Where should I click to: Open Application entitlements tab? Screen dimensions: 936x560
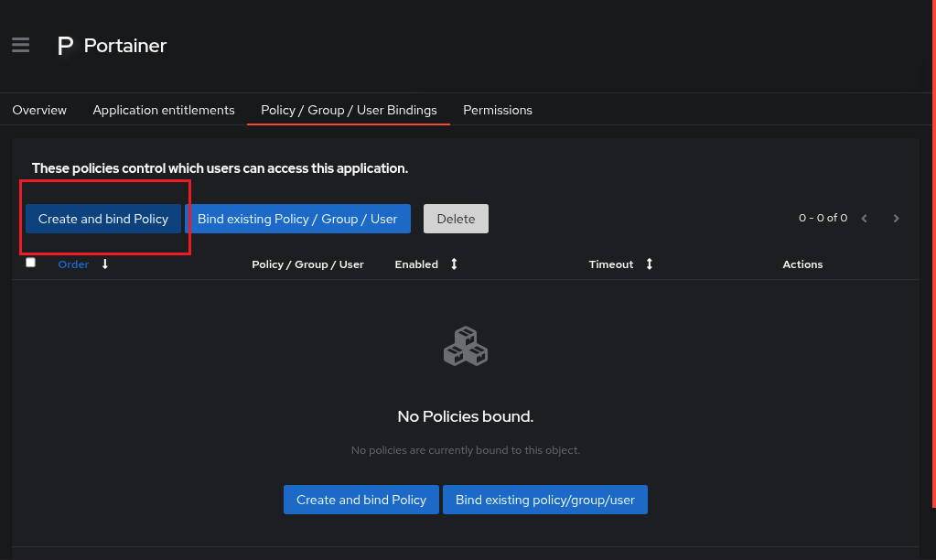click(x=164, y=110)
